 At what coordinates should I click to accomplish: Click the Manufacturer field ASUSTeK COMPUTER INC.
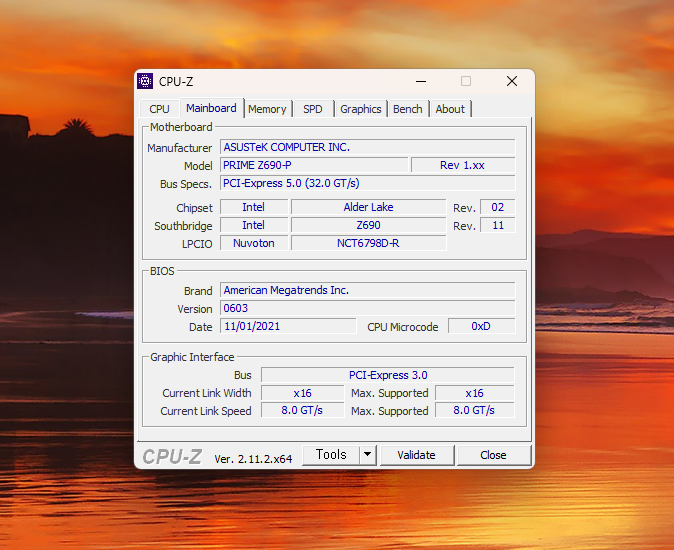coord(368,147)
